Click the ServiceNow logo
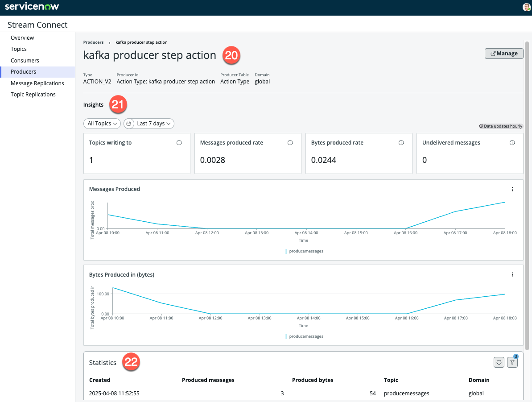Screen dimensions: 532x402 tap(32, 6)
